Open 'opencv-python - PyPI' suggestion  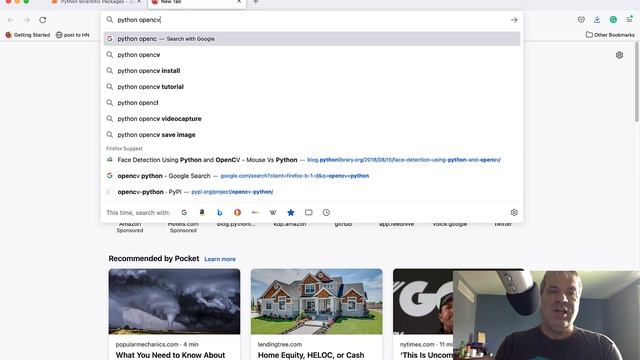(312, 192)
